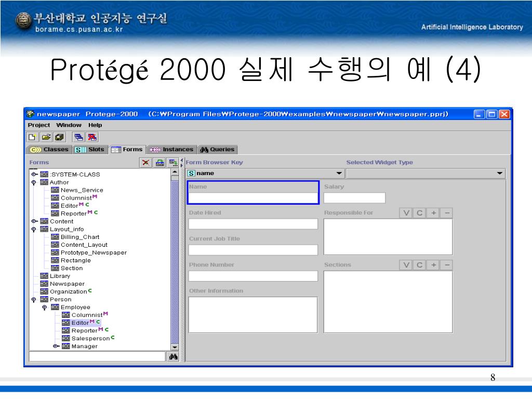Switch to the Classes tab
Viewport: 532px width, 399px height.
[49, 149]
